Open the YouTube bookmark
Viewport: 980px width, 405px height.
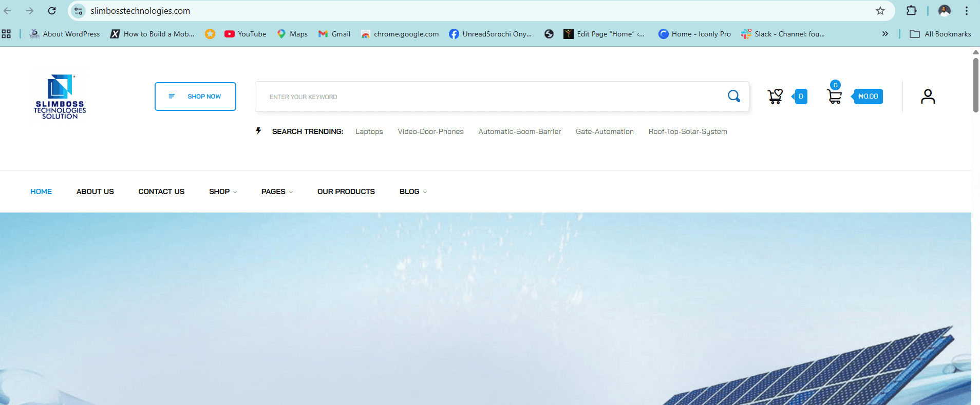(246, 34)
